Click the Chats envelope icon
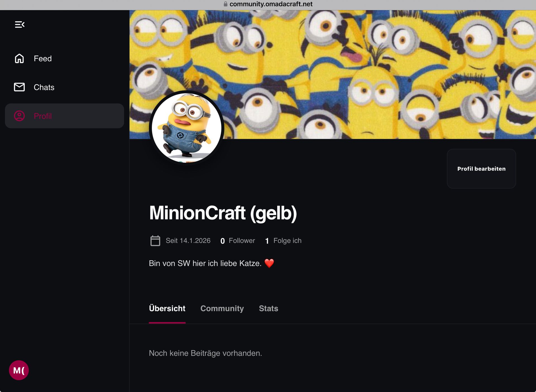The width and height of the screenshot is (536, 392). pyautogui.click(x=19, y=87)
